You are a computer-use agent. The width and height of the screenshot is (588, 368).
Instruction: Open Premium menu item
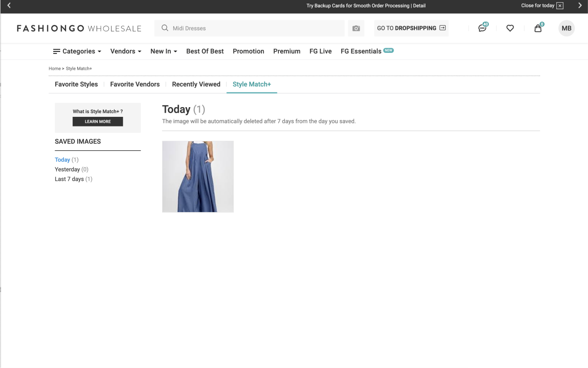click(x=287, y=51)
